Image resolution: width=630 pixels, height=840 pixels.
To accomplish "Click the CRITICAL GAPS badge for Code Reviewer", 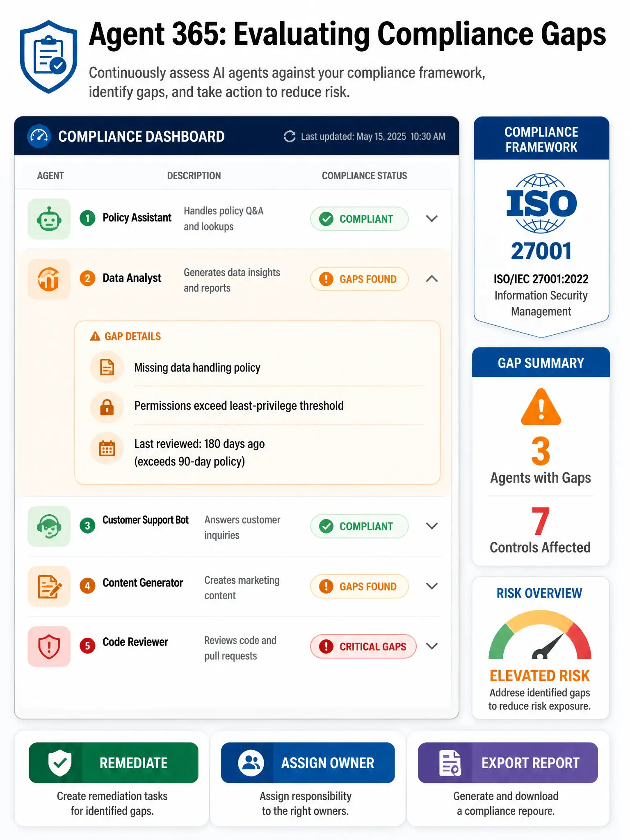I will (363, 646).
